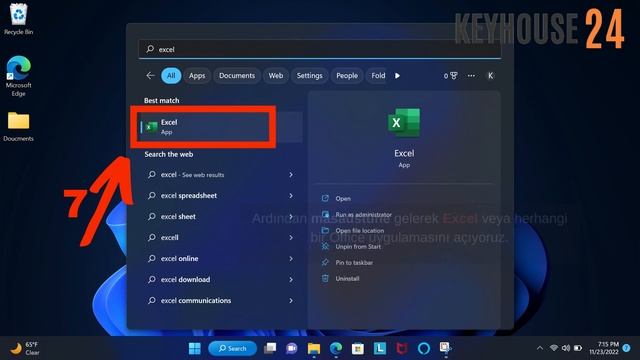Open Documents folder on desktop
Image resolution: width=640 pixels, height=360 pixels.
pyautogui.click(x=18, y=127)
